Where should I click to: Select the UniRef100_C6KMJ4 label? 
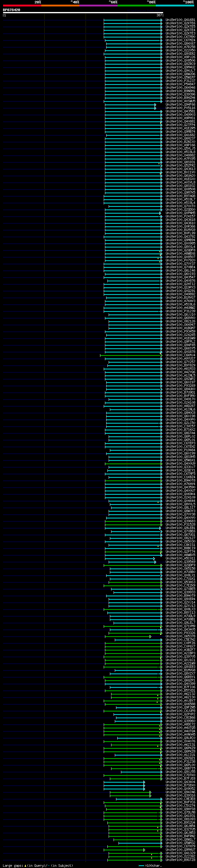click(180, 355)
